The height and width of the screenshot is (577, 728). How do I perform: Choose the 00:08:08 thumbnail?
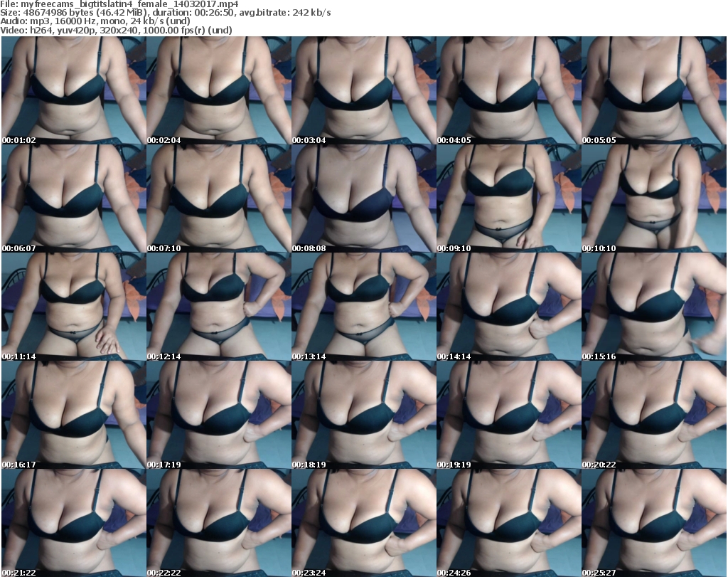pos(363,198)
